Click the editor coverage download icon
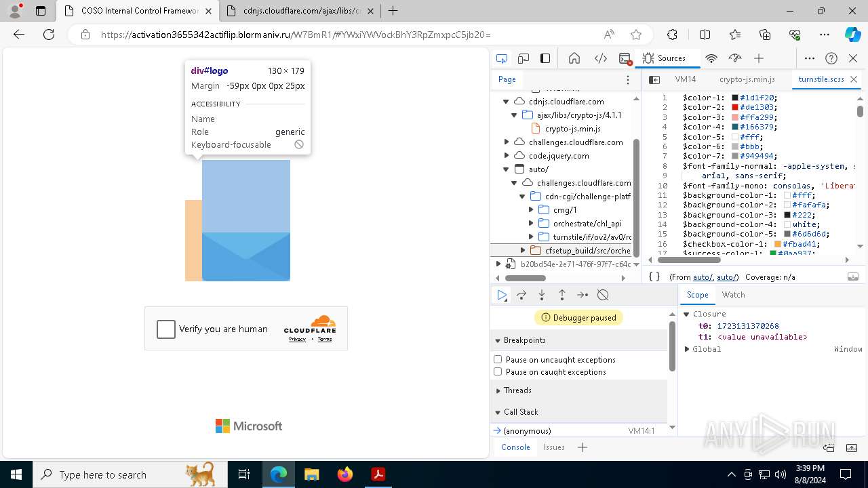 click(853, 277)
